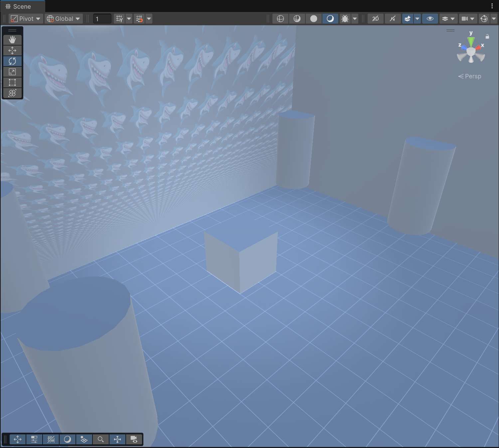Toggle the View Options overlay in bottom bar
The width and height of the screenshot is (499, 448).
click(x=84, y=439)
